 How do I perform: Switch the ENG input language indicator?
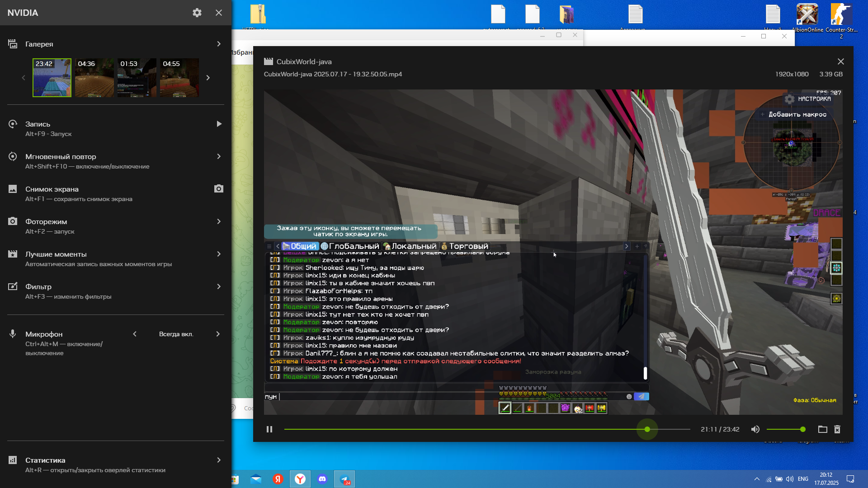click(803, 479)
